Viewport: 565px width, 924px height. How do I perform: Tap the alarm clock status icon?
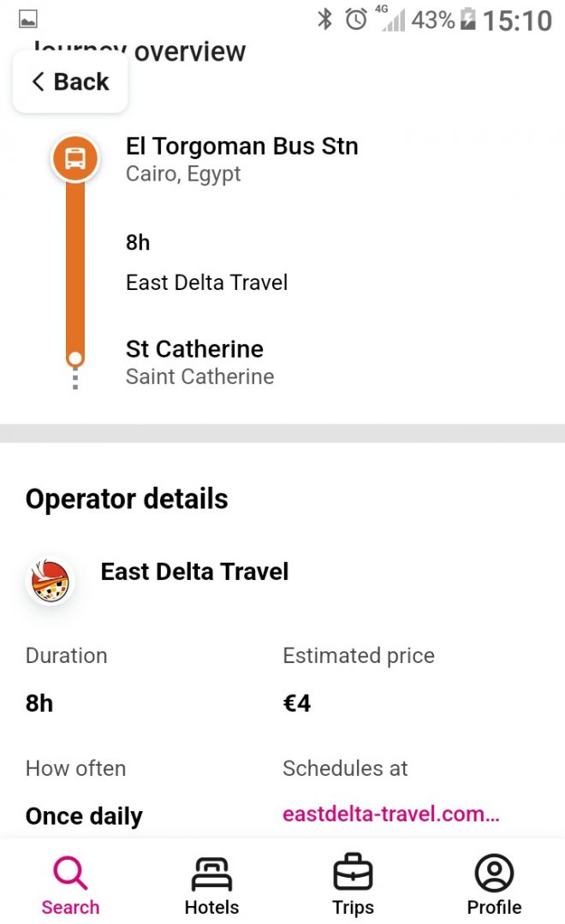tap(356, 19)
